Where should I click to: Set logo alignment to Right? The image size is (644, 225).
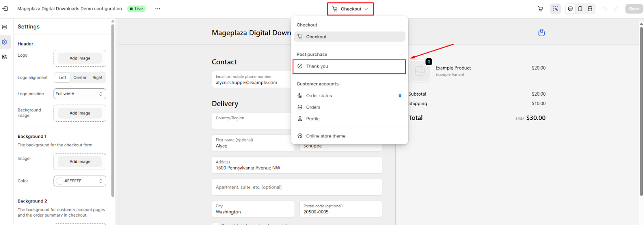click(97, 78)
